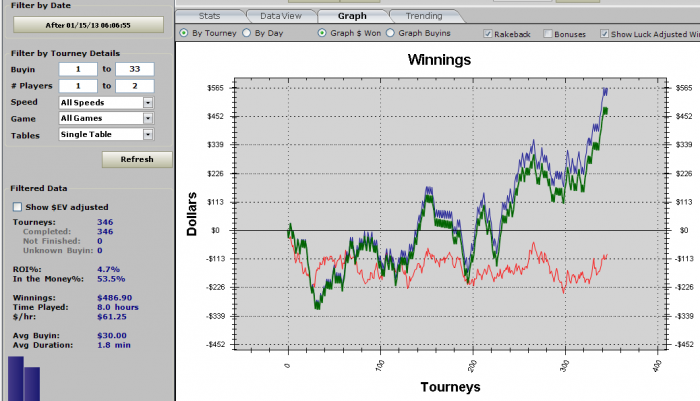Click the Refresh button
Viewport: 700px width, 401px height.
[x=137, y=159]
